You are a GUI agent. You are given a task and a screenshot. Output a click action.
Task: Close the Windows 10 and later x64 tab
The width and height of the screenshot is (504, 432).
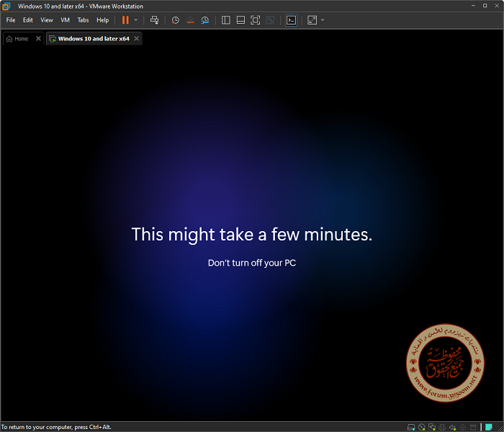(x=137, y=39)
